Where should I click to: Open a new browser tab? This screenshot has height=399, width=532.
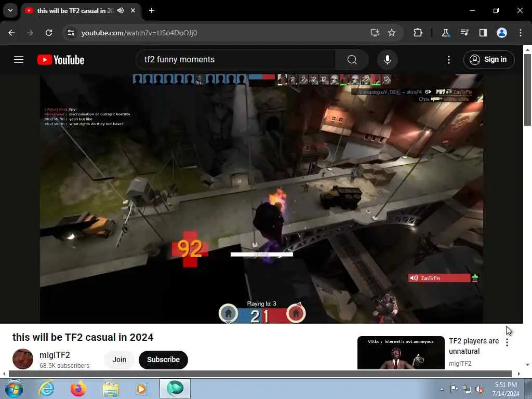tap(152, 10)
